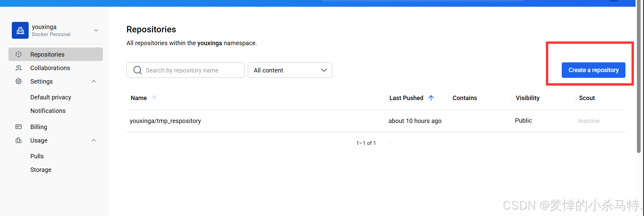
Task: Click the magnifier icon in search box
Action: 137,70
